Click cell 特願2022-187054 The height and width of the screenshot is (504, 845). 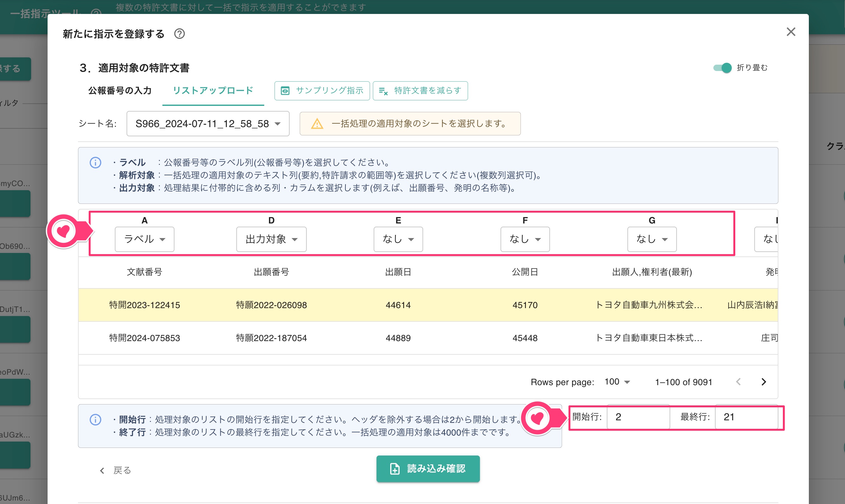tap(271, 338)
